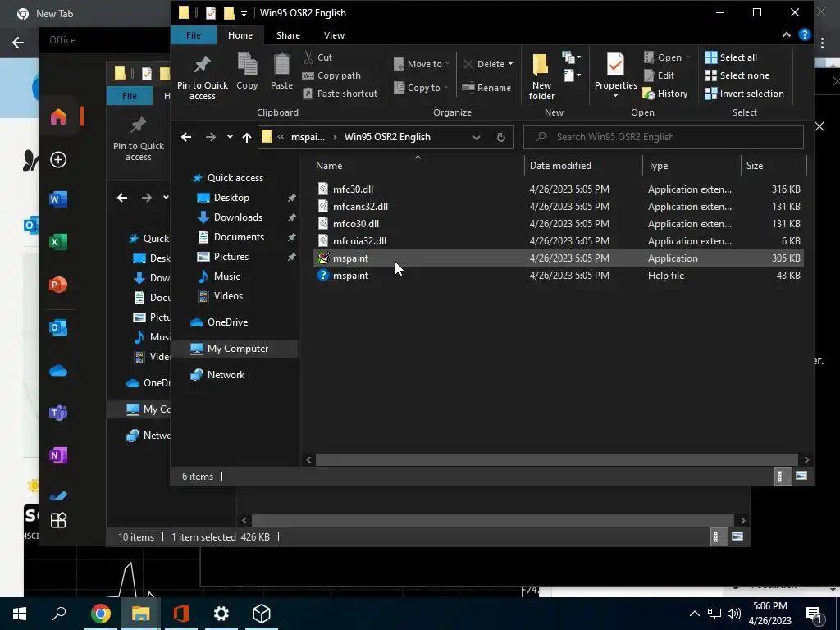Select Desktop in navigation pane
Viewport: 840px width, 630px height.
[231, 198]
